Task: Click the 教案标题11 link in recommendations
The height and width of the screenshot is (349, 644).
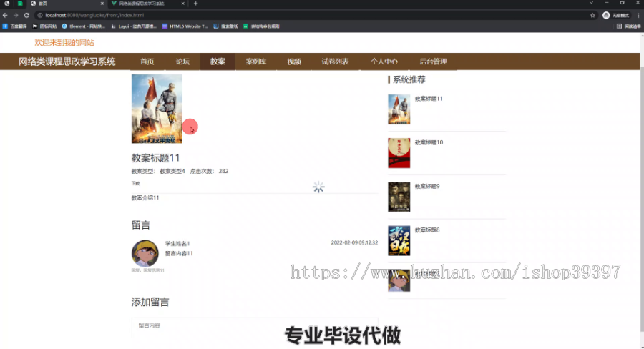Action: (429, 99)
